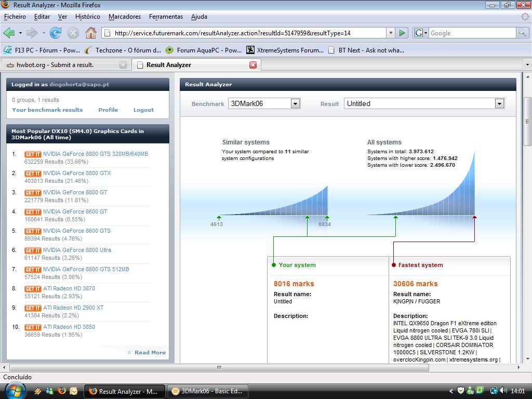The width and height of the screenshot is (532, 399).
Task: Click GET IT badge for GeForce 8800 Ultra
Action: click(x=33, y=250)
